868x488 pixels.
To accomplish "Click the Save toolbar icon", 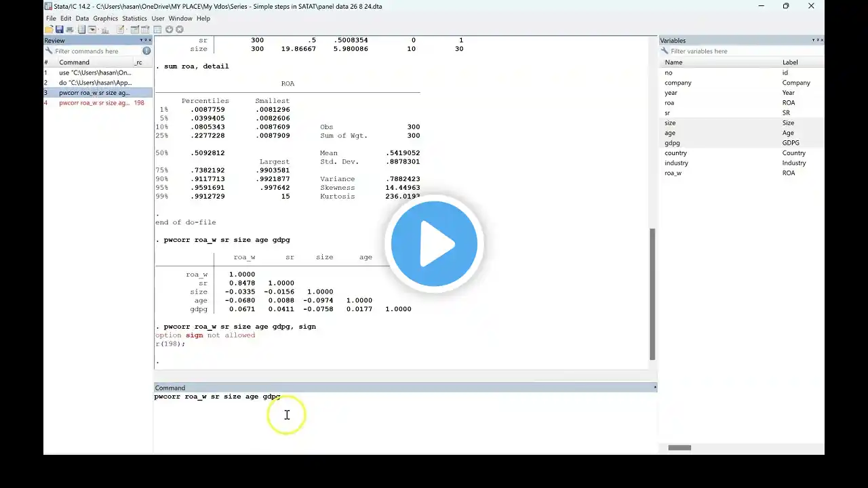I will coord(60,29).
